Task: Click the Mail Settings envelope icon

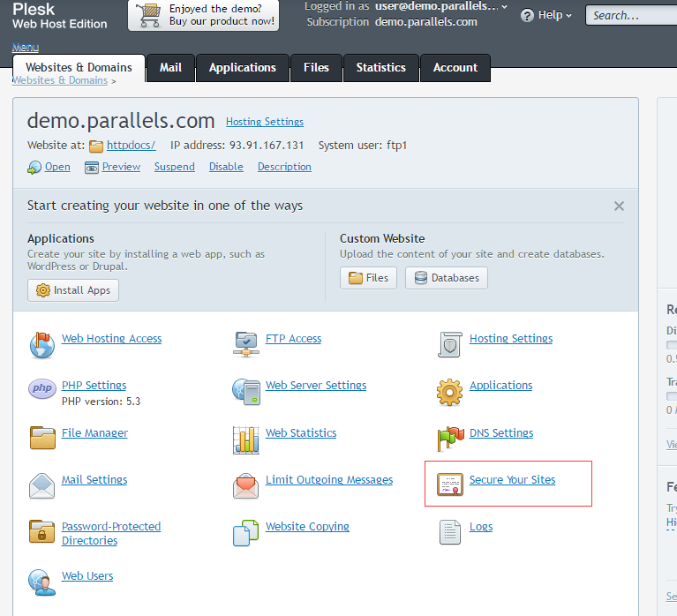Action: pos(41,485)
